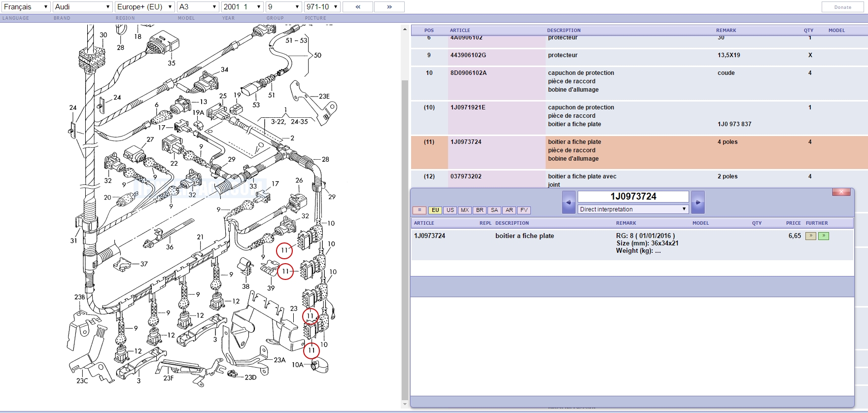Click left arrow beside article number field
Image resolution: width=868 pixels, height=413 pixels.
click(x=568, y=203)
